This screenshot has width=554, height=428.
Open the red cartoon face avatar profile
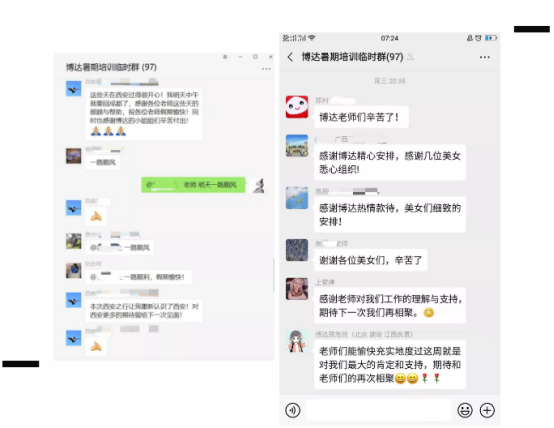tap(297, 107)
